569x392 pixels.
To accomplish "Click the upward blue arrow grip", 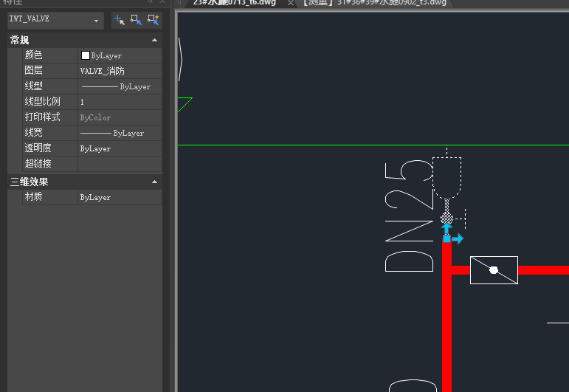I will pyautogui.click(x=446, y=229).
